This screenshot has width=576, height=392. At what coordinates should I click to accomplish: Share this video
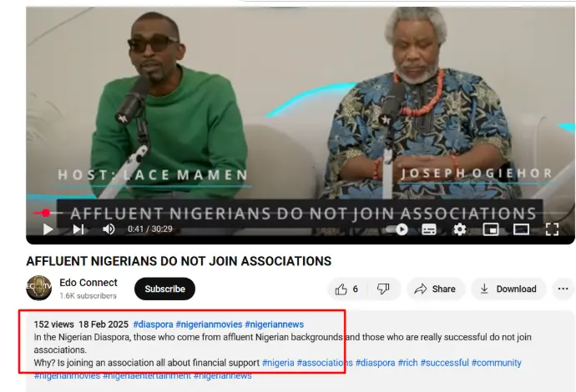436,289
